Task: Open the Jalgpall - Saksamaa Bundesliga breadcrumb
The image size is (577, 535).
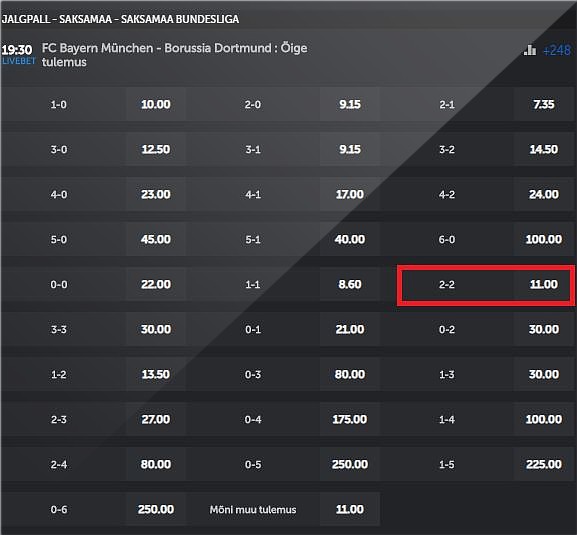Action: pos(120,19)
